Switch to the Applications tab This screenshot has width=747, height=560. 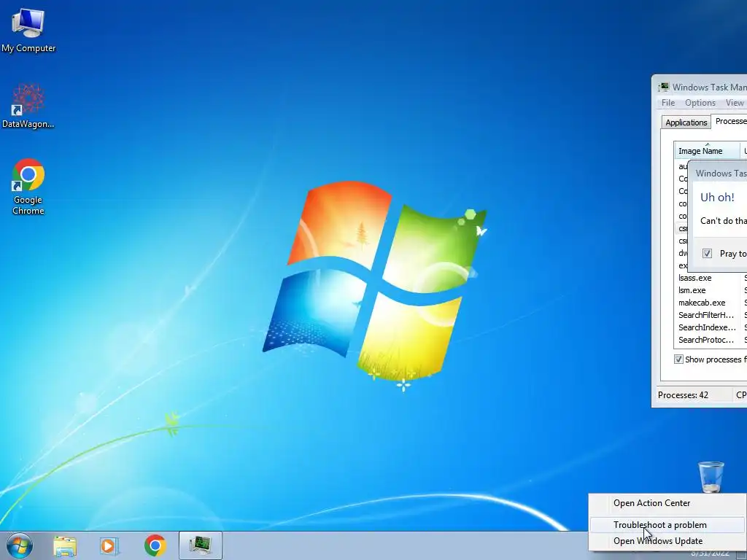[686, 122]
